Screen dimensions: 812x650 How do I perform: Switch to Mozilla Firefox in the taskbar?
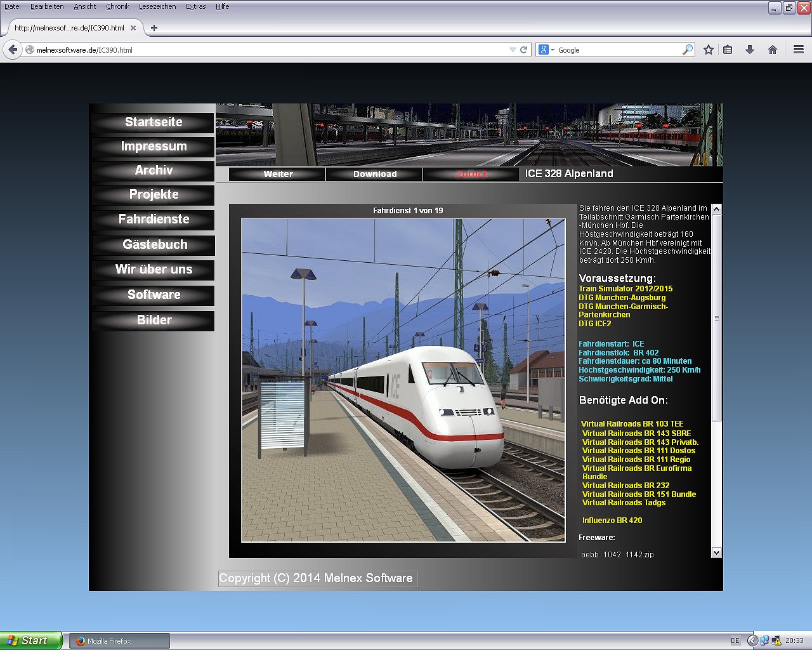coord(119,641)
